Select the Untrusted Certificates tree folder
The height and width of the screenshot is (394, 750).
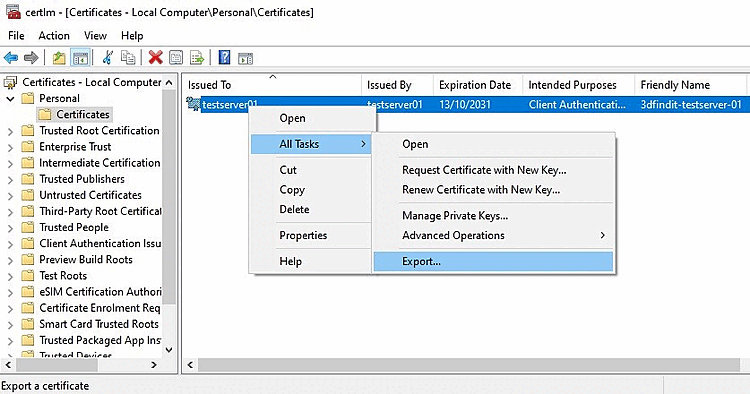tap(90, 195)
